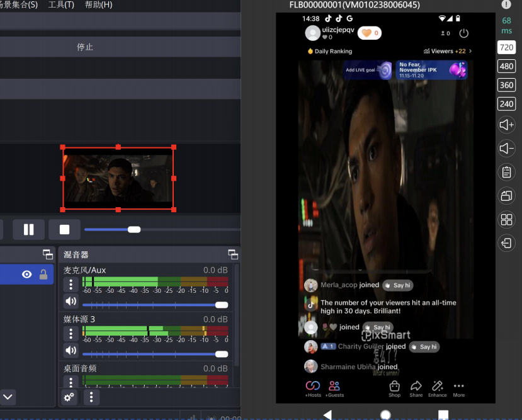522x420 pixels.
Task: Open 桌面音频 options menu
Action: 71,382
